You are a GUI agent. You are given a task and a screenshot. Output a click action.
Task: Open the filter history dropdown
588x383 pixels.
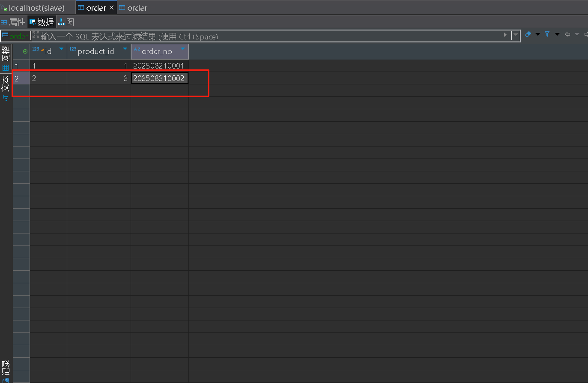(516, 35)
